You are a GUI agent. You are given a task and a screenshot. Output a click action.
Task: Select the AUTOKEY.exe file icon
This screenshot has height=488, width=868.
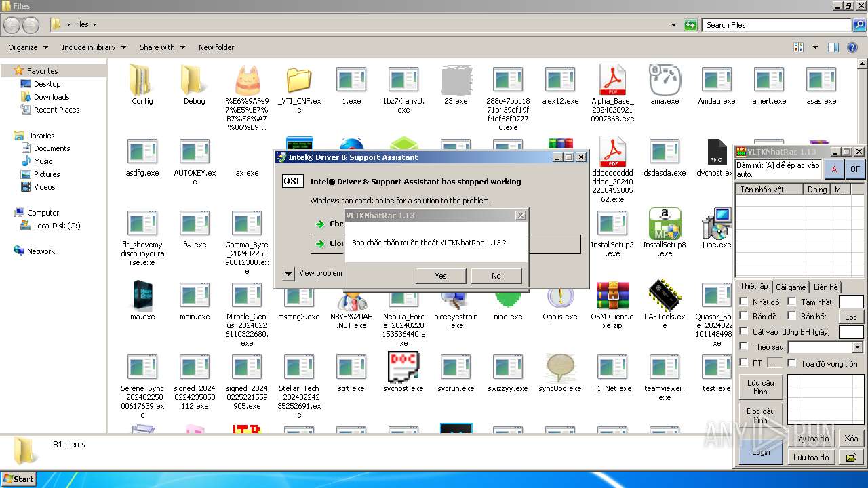point(195,152)
